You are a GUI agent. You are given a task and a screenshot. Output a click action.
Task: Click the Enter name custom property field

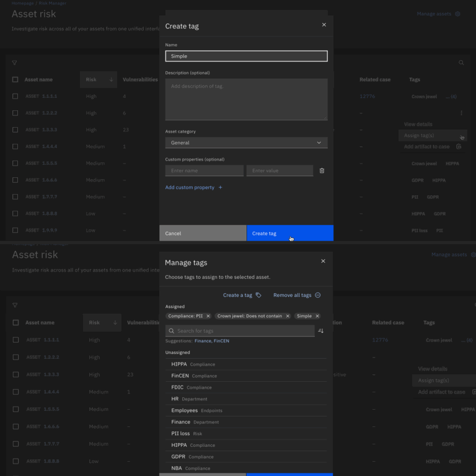point(205,170)
